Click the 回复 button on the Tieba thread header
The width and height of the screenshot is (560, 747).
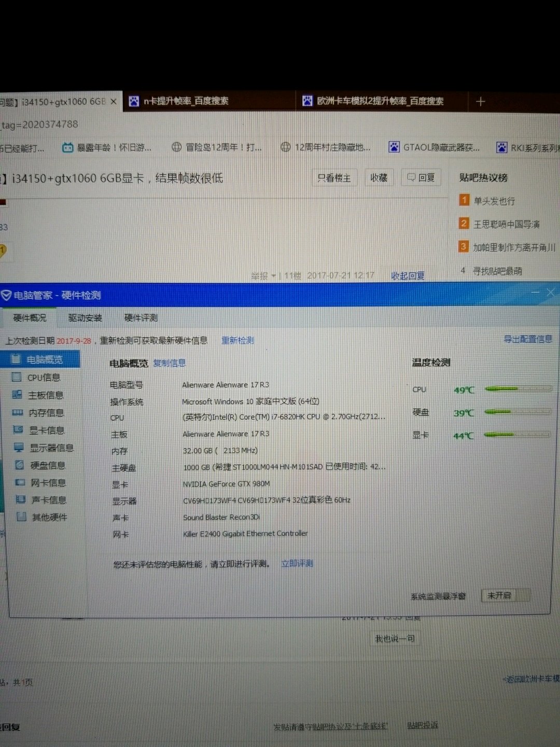click(x=421, y=177)
